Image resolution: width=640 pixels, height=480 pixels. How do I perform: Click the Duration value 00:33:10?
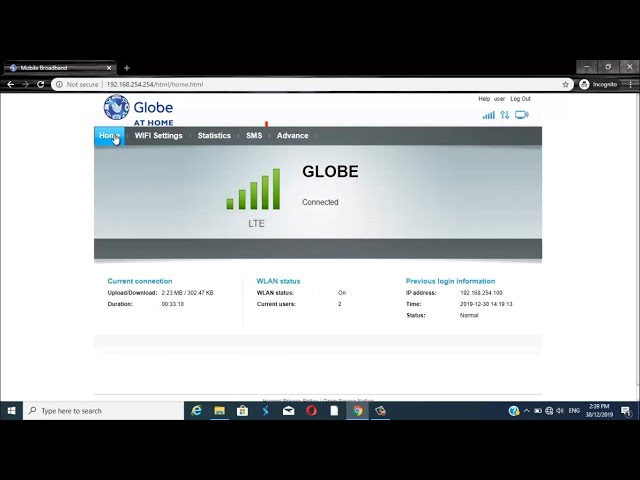click(x=173, y=304)
